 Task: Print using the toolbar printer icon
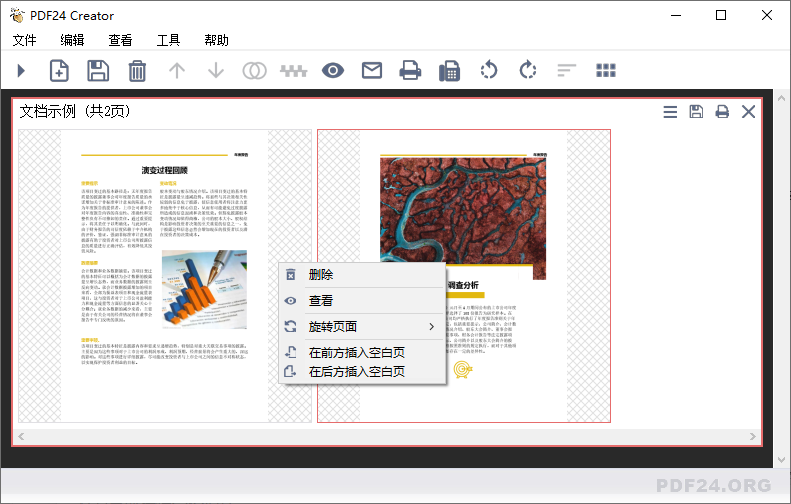tap(410, 71)
